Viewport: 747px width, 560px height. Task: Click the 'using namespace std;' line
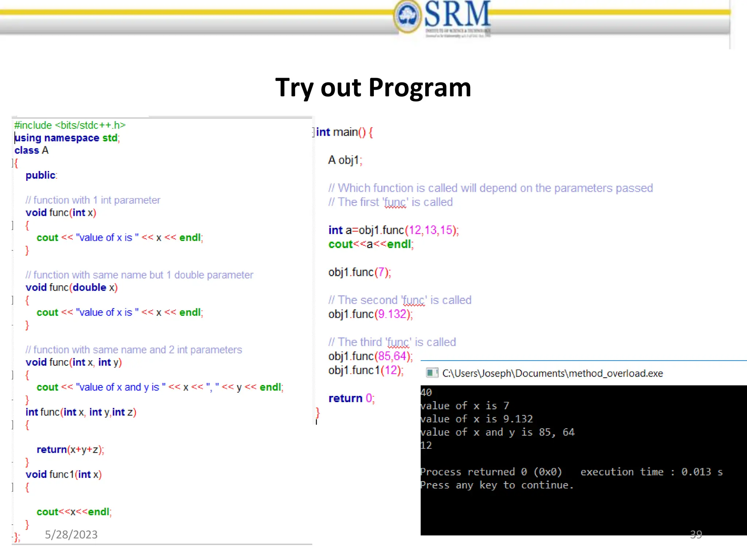(x=67, y=138)
